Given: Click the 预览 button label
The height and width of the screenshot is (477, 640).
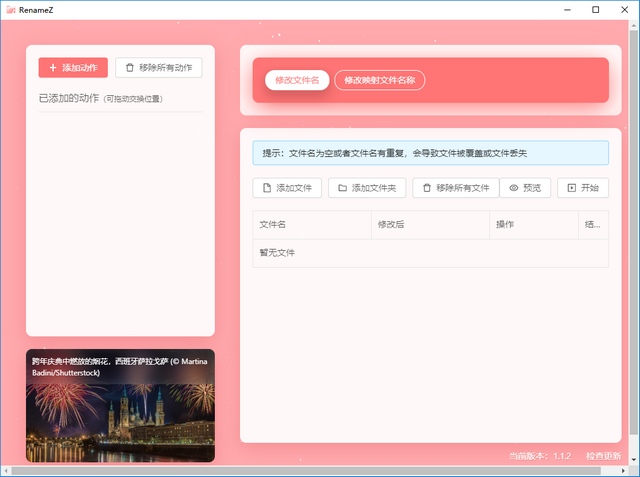Looking at the screenshot, I should click(x=532, y=188).
